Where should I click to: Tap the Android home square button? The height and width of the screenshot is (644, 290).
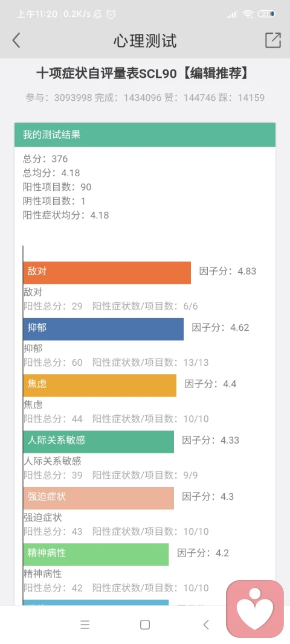pyautogui.click(x=145, y=625)
